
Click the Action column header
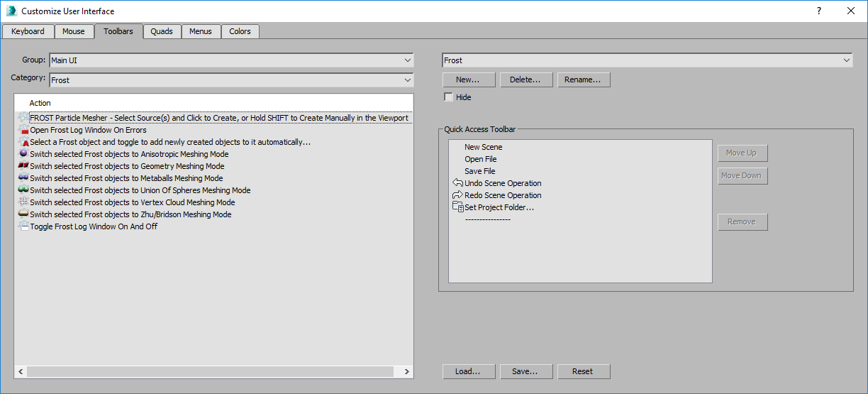tap(213, 103)
